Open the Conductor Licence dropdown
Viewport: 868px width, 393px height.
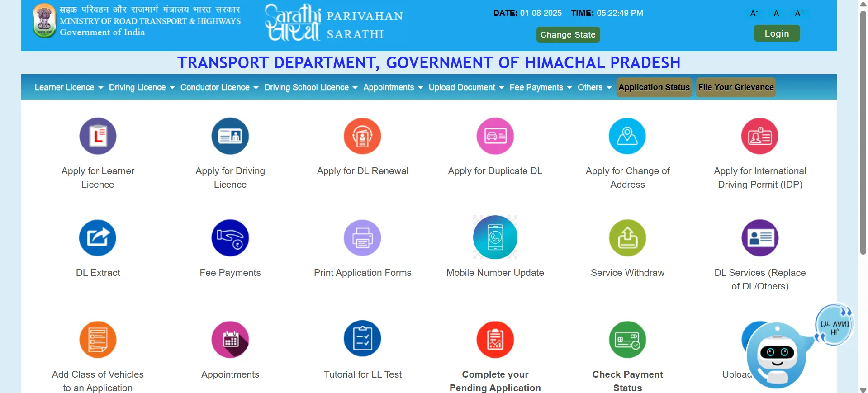pyautogui.click(x=219, y=87)
